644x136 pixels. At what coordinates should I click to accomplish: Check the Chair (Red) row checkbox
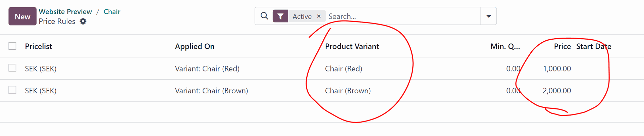pyautogui.click(x=12, y=68)
